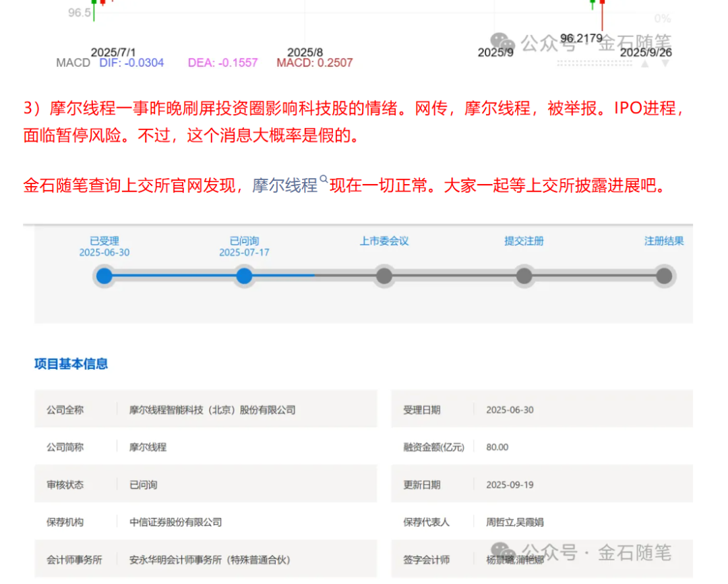Click the 96.5 price axis label
The width and height of the screenshot is (728, 584).
tap(80, 13)
